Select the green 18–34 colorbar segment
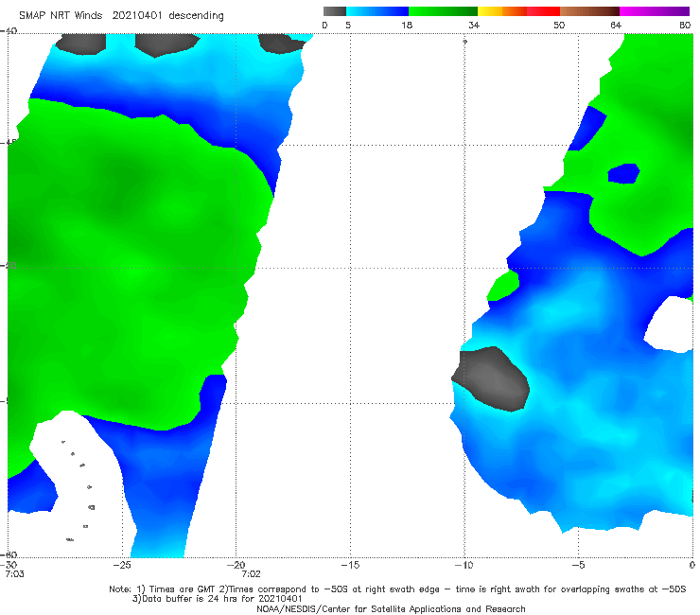 (444, 11)
